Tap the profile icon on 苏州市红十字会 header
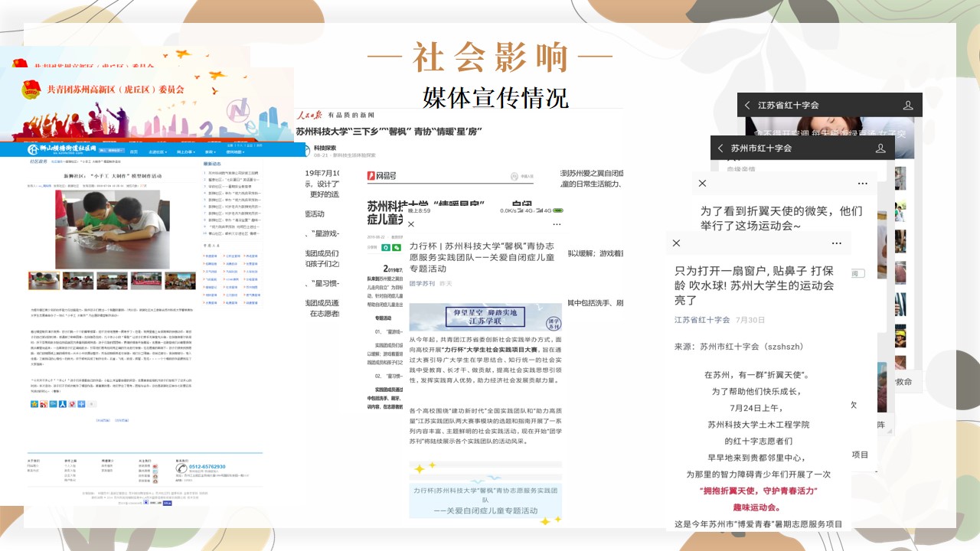980x551 pixels. pos(880,148)
